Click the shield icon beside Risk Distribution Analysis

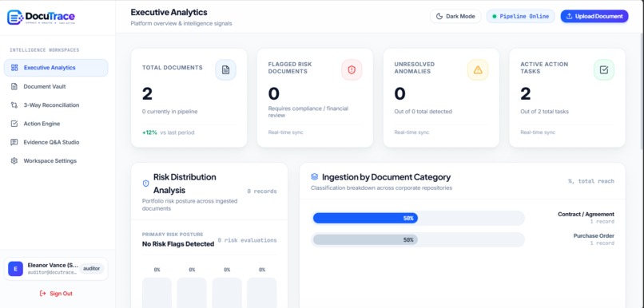pos(145,184)
